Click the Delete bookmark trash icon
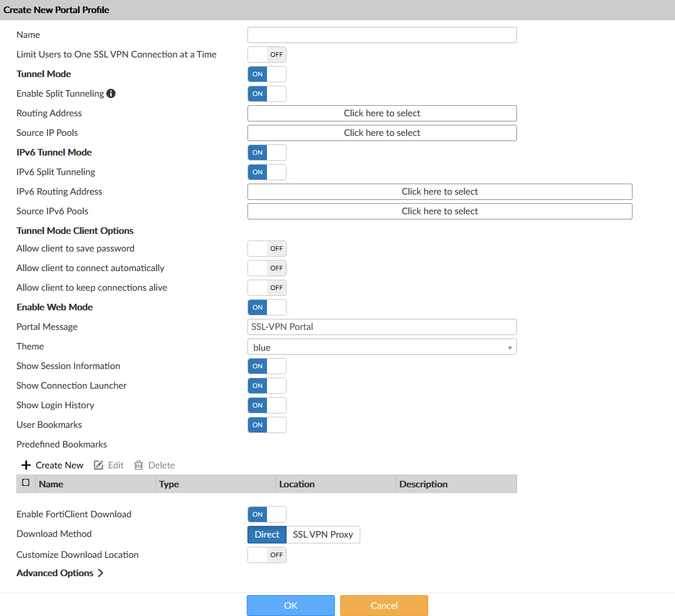The height and width of the screenshot is (616, 675). click(x=138, y=465)
